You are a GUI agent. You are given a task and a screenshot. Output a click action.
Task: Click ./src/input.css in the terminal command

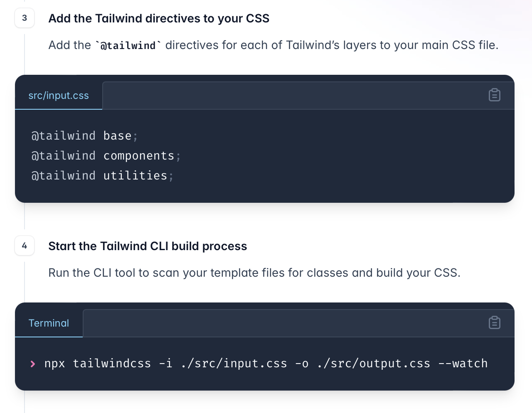234,364
